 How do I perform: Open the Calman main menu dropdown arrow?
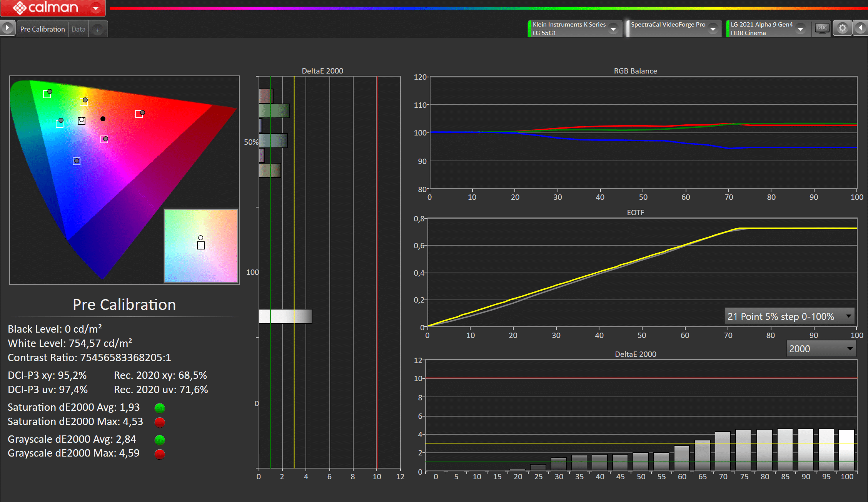coord(96,7)
